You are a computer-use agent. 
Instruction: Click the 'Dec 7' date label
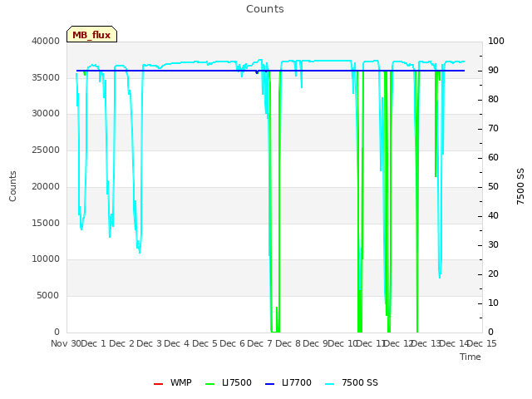click(x=260, y=343)
